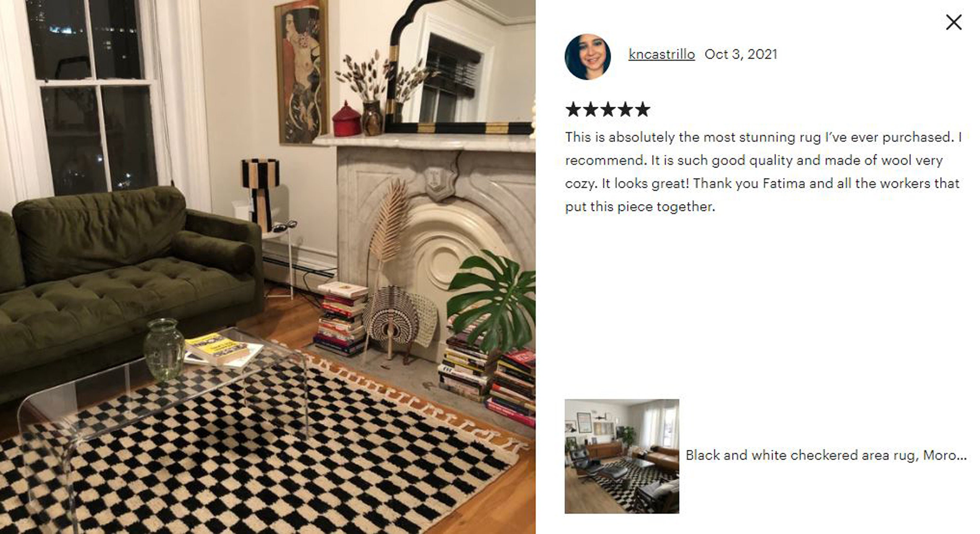Viewport: 980px width, 534px height.
Task: Visit the kncastrillo username link
Action: point(661,55)
